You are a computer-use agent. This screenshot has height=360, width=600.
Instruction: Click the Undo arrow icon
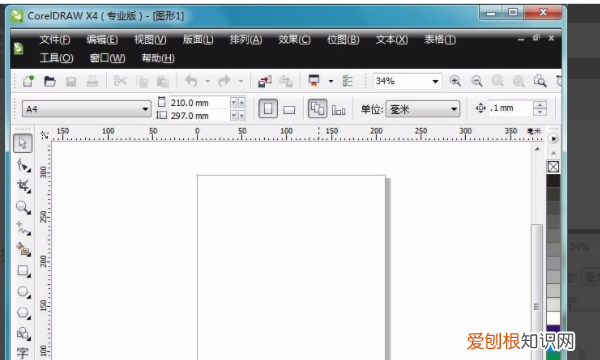(191, 81)
